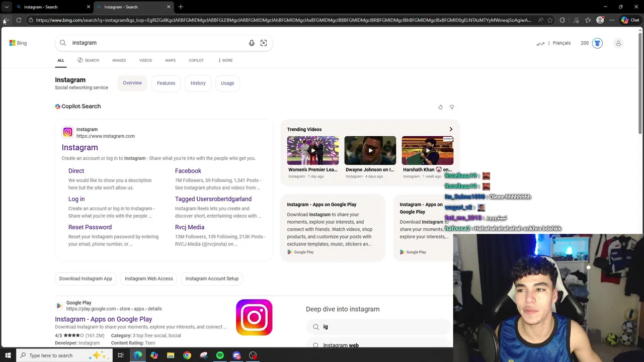Close the second instagram - Search tab

click(x=169, y=7)
